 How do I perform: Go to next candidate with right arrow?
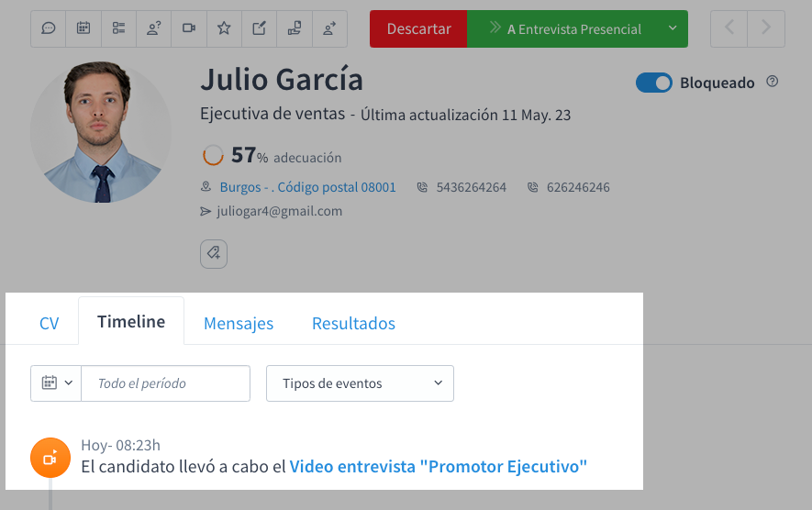point(766,28)
